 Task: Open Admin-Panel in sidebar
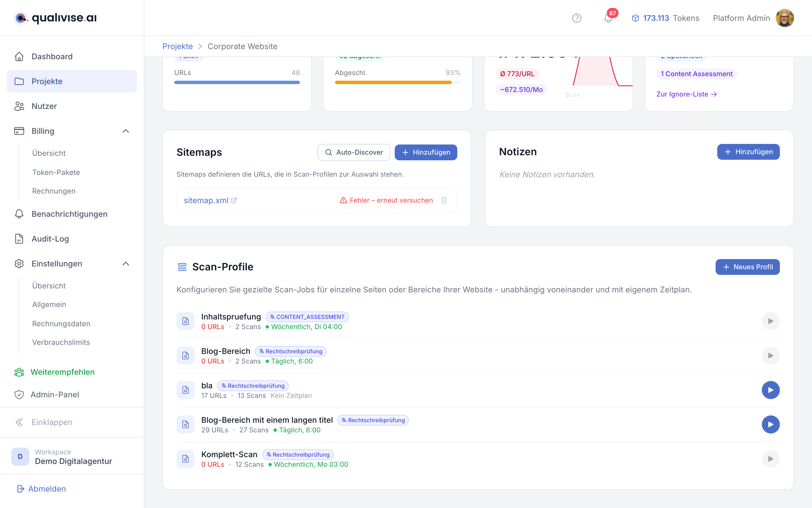[72, 395]
